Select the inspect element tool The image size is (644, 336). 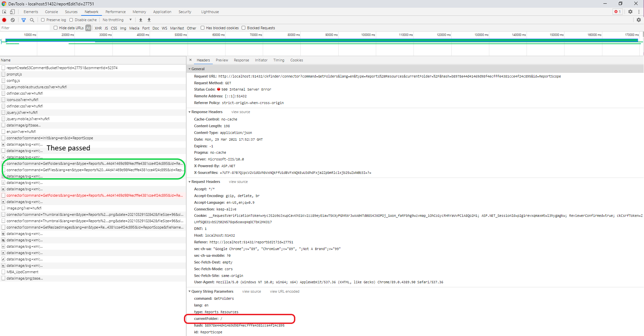point(4,11)
